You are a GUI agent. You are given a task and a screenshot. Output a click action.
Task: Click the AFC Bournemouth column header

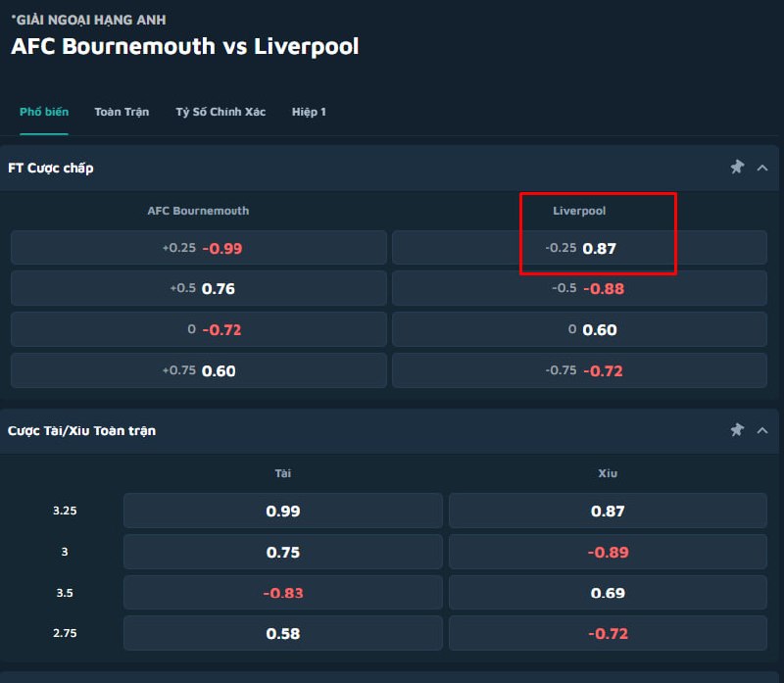(x=198, y=211)
